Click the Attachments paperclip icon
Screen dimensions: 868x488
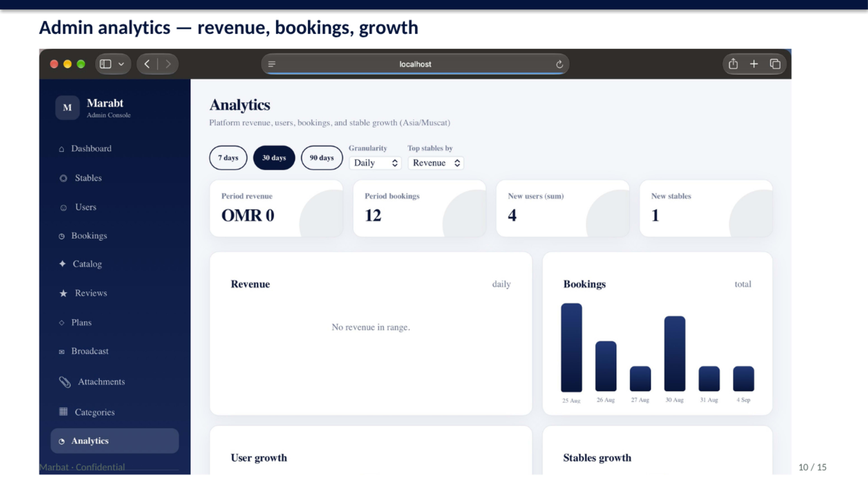click(65, 382)
